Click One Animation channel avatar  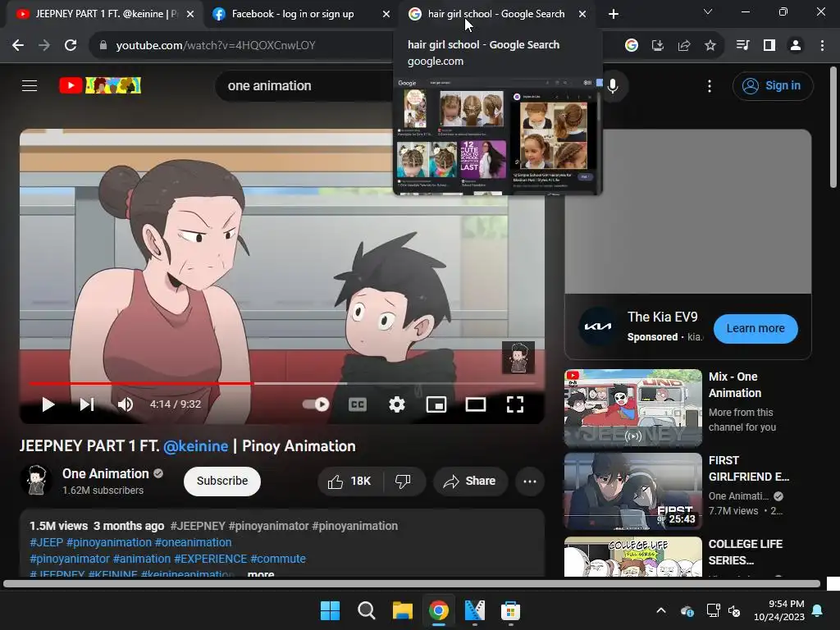coord(36,480)
